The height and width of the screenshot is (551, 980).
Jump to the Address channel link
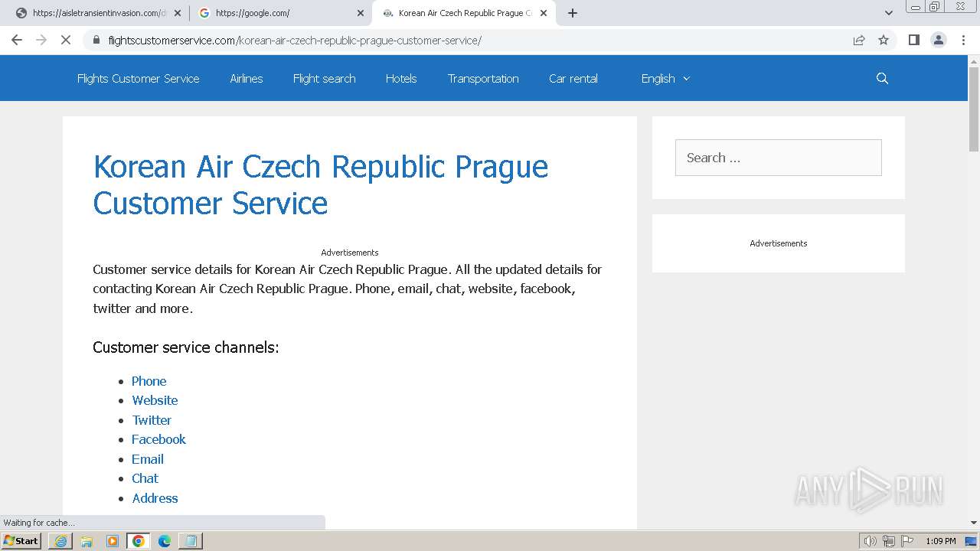click(x=155, y=498)
